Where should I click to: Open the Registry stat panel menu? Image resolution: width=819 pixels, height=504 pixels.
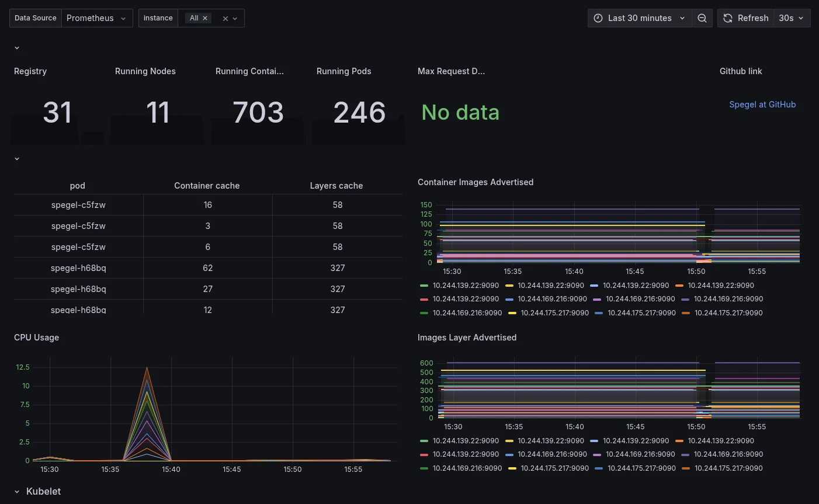pos(30,71)
